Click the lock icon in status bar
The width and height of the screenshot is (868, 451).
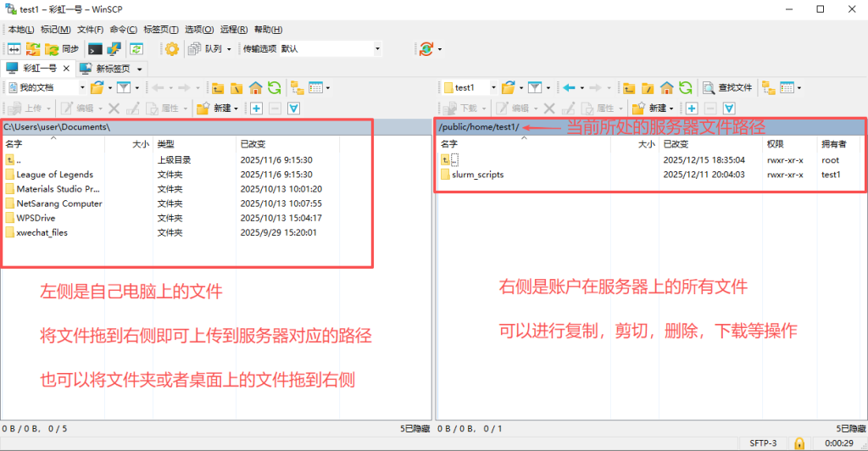pyautogui.click(x=798, y=443)
